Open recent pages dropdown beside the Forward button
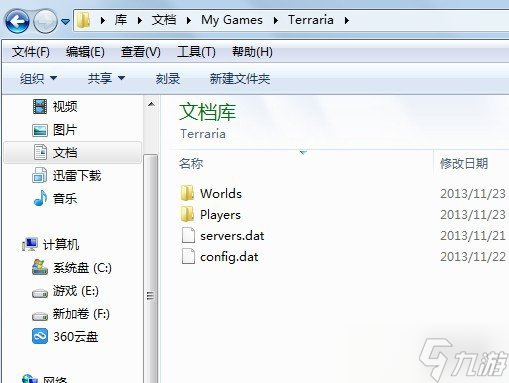 (66, 22)
